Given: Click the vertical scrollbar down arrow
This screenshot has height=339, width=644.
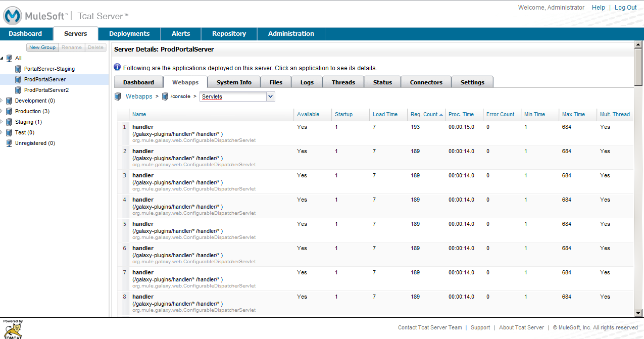Looking at the screenshot, I should point(638,313).
